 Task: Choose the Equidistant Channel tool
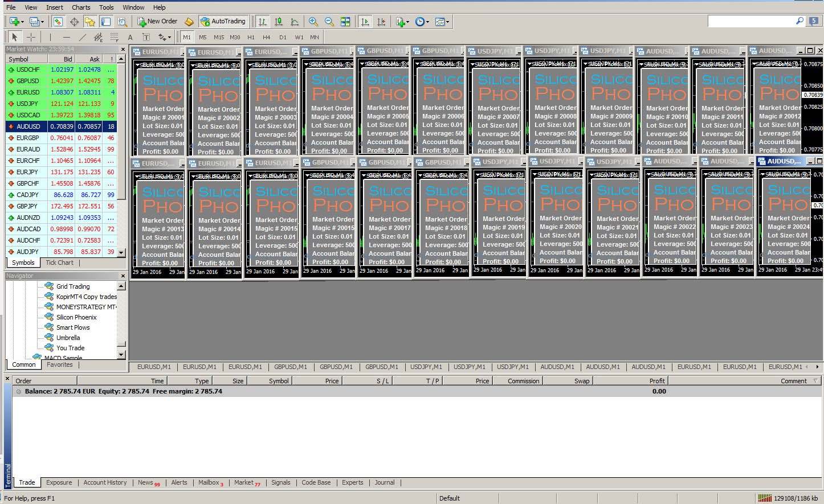[x=98, y=38]
